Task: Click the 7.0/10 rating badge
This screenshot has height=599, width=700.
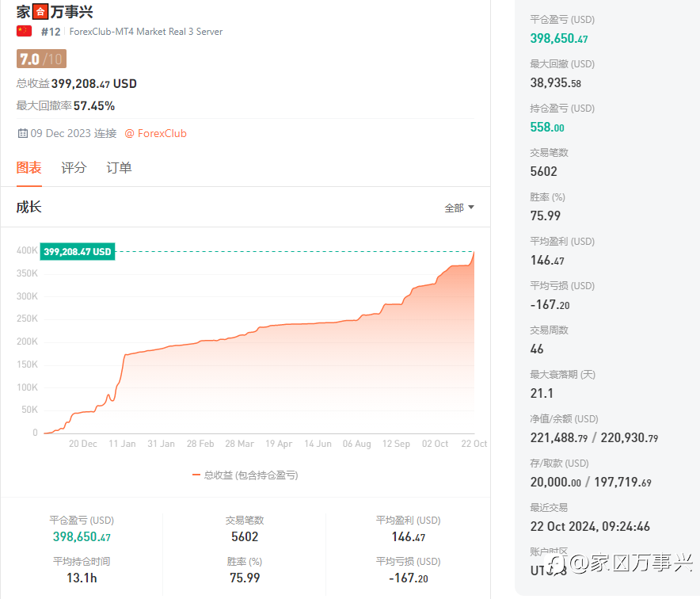Action: [41, 59]
